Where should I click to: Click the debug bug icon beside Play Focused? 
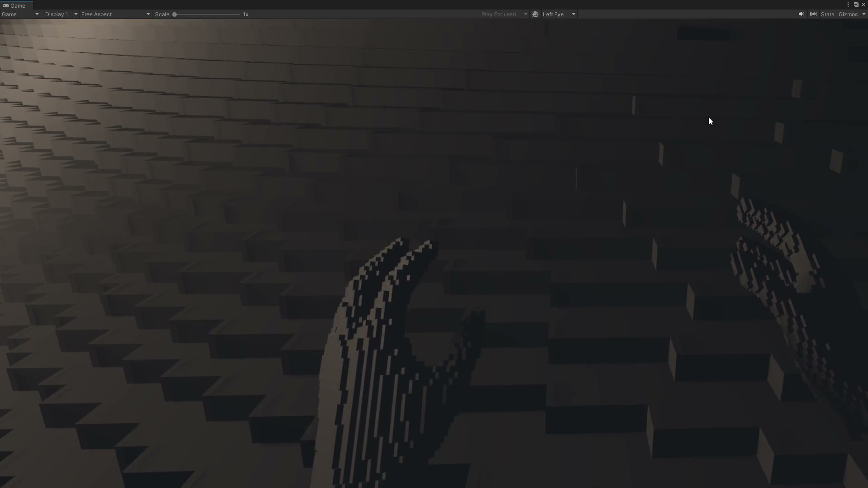pos(535,14)
